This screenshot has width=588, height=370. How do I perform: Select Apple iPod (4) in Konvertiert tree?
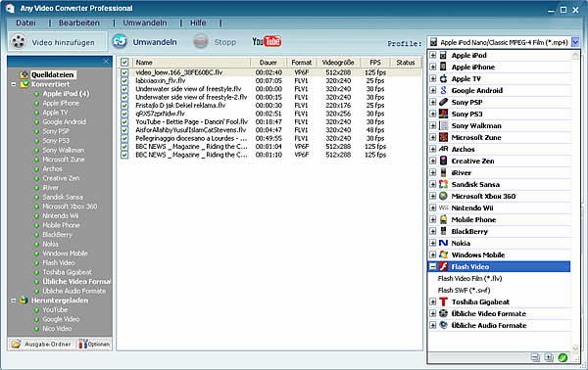pyautogui.click(x=66, y=94)
